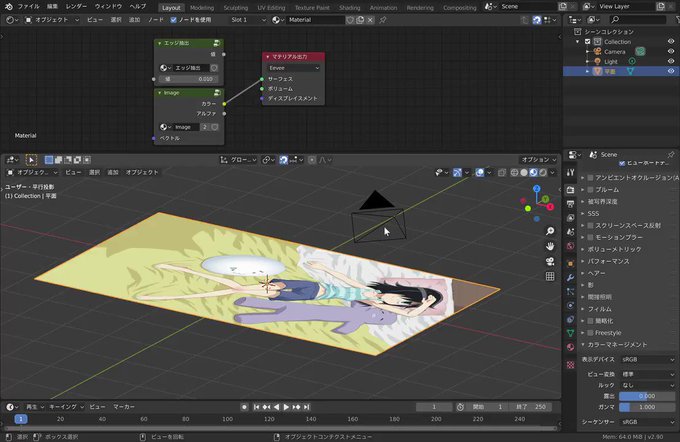Open the Physics properties tab icon
The width and height of the screenshot is (680, 442).
point(570,305)
